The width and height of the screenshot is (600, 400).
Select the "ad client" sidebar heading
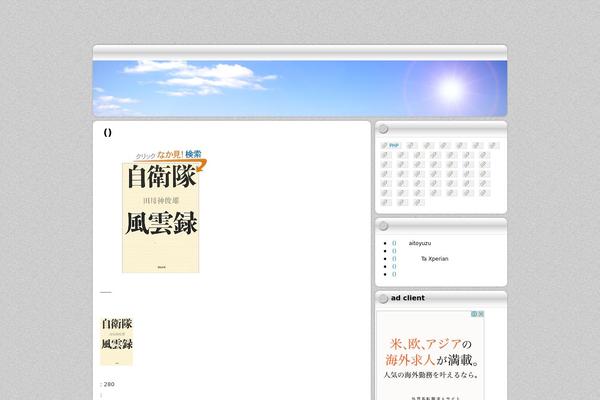(408, 298)
